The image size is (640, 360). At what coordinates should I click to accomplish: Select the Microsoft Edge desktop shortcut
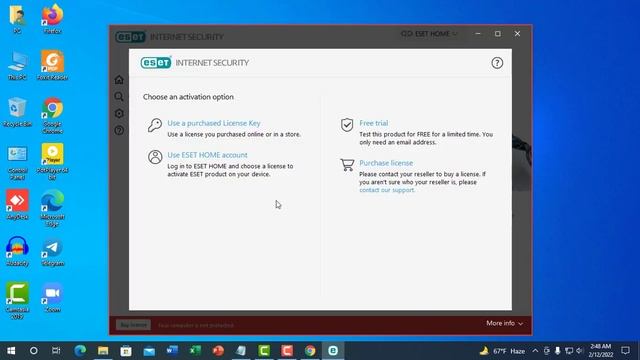(52, 208)
